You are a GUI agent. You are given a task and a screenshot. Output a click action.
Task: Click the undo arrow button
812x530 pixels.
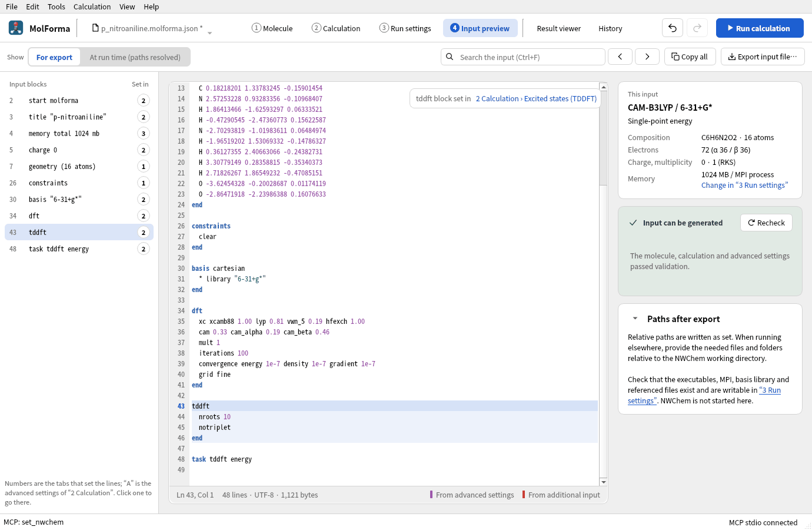point(673,28)
